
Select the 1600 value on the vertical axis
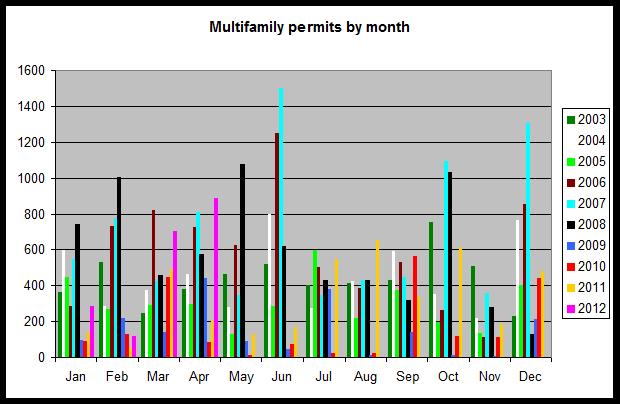pos(33,71)
